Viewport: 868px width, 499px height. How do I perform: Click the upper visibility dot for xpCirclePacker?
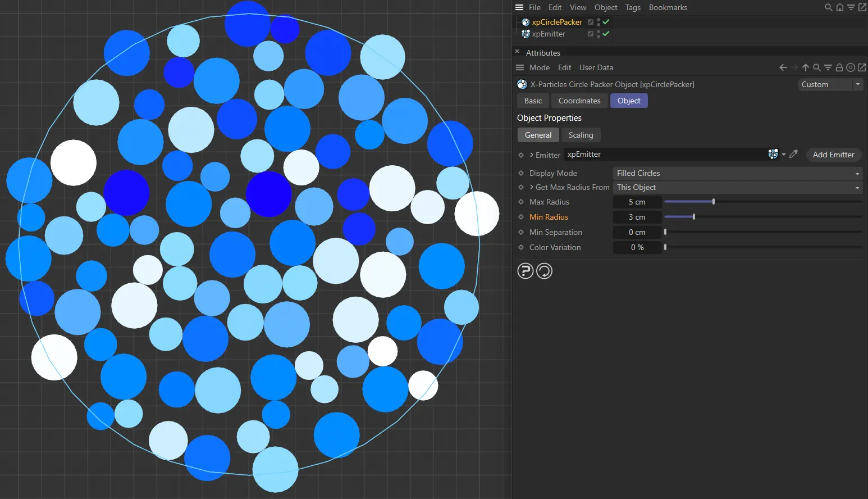coord(598,20)
